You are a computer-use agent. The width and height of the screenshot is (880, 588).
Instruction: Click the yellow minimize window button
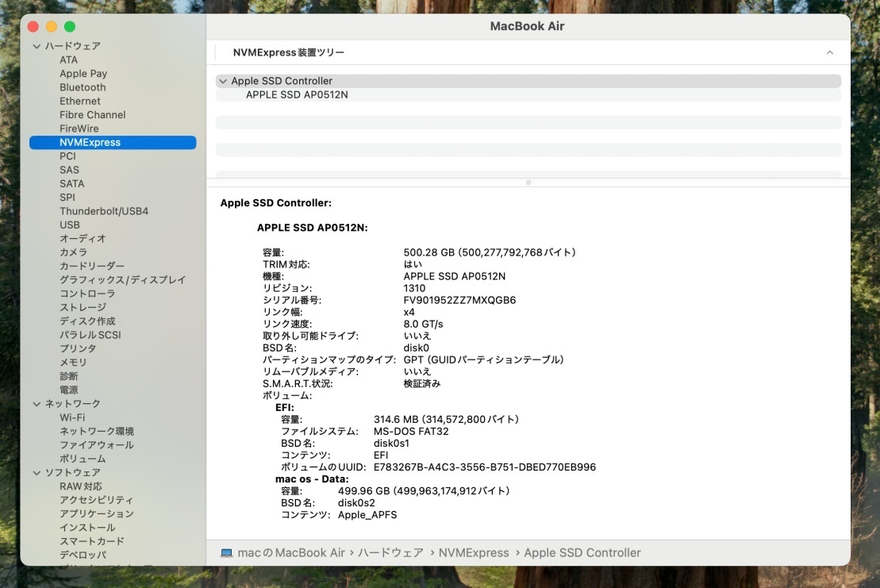point(51,26)
